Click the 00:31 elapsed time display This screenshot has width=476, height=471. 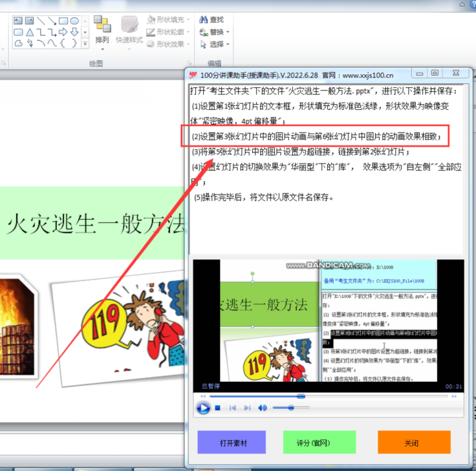pos(453,386)
